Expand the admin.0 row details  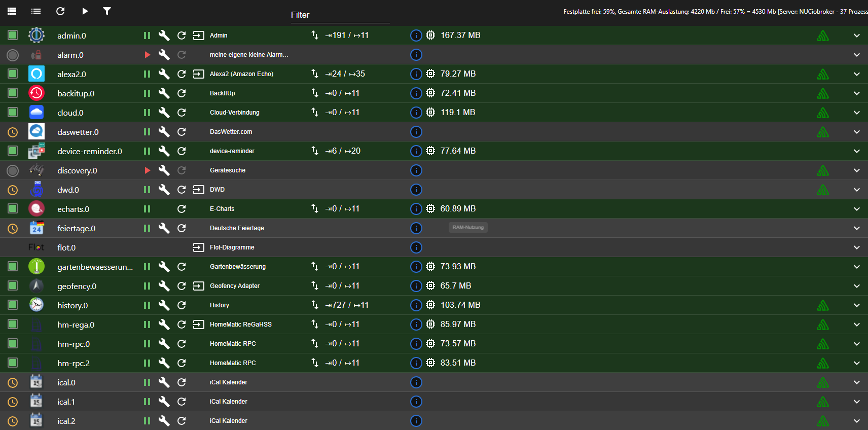[x=856, y=35]
